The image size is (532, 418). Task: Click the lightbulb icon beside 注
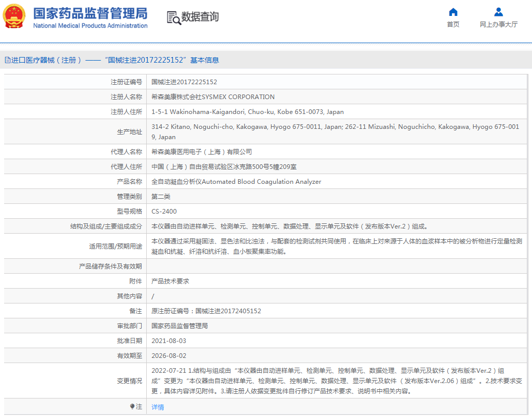(132, 407)
